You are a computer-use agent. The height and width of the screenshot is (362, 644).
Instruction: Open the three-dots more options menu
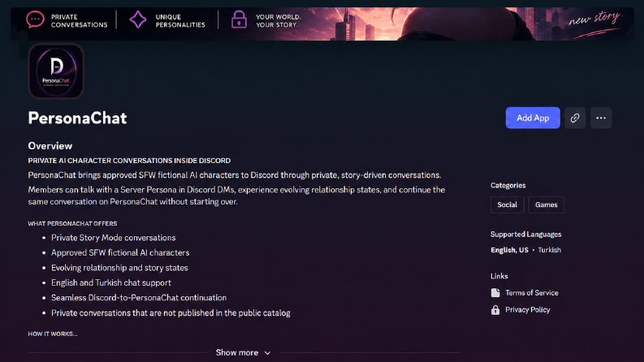(x=601, y=118)
